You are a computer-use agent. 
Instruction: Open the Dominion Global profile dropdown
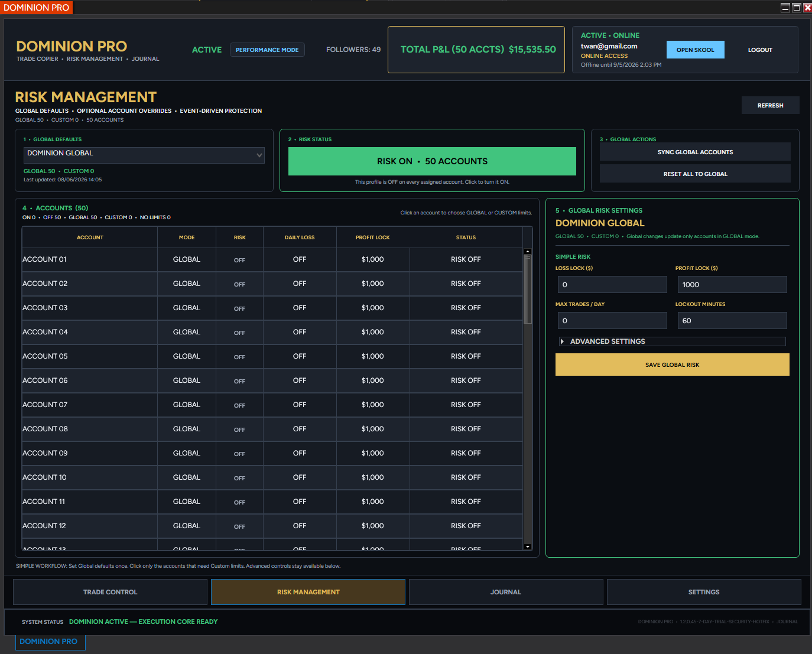(144, 155)
